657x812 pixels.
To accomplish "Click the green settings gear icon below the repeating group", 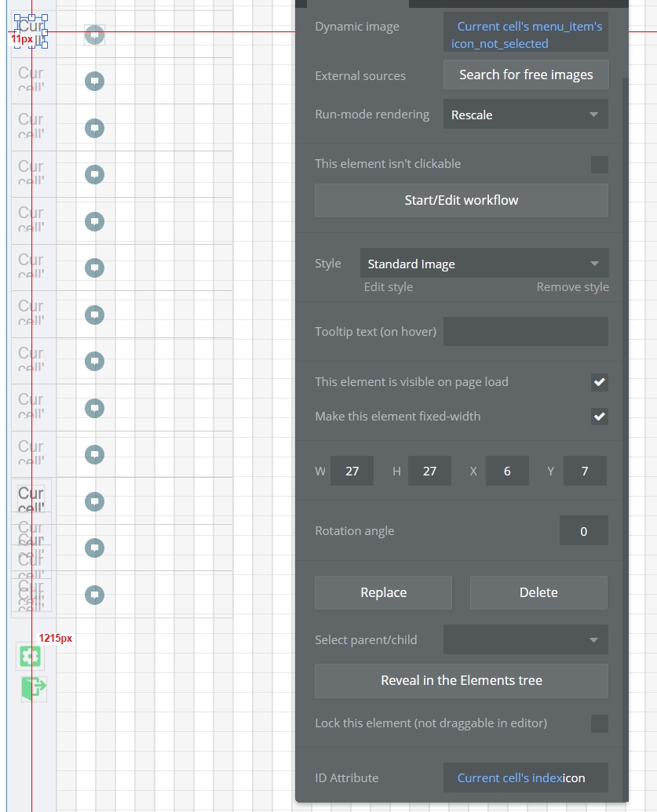I will [x=29, y=657].
